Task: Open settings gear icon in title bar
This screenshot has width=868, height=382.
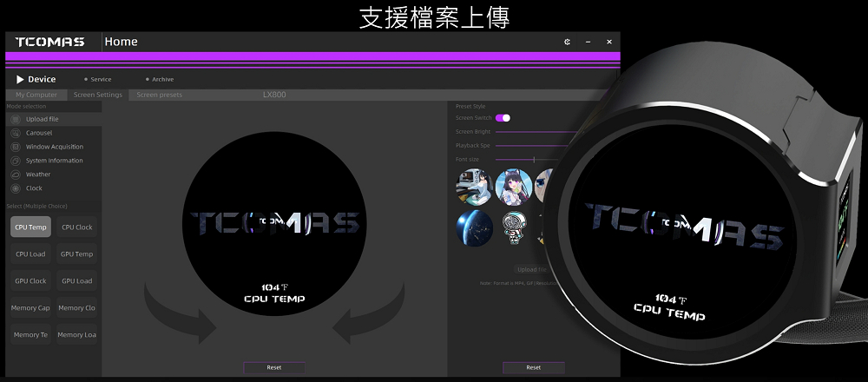Action: point(567,42)
